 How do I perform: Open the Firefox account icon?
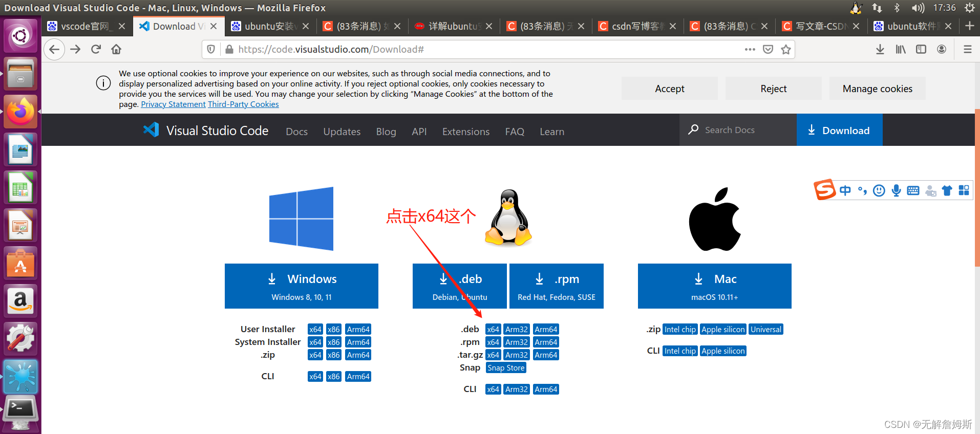point(942,49)
